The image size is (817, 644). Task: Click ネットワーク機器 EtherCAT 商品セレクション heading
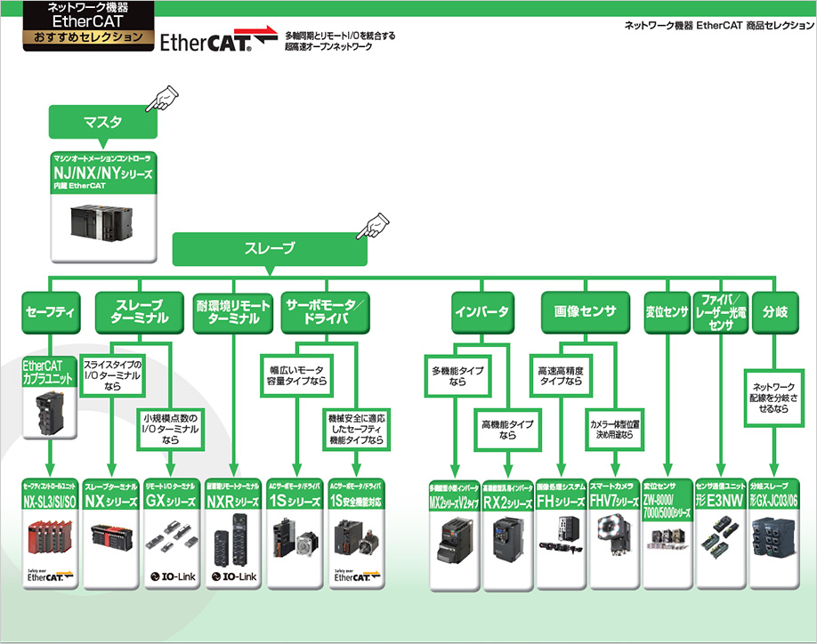[719, 26]
